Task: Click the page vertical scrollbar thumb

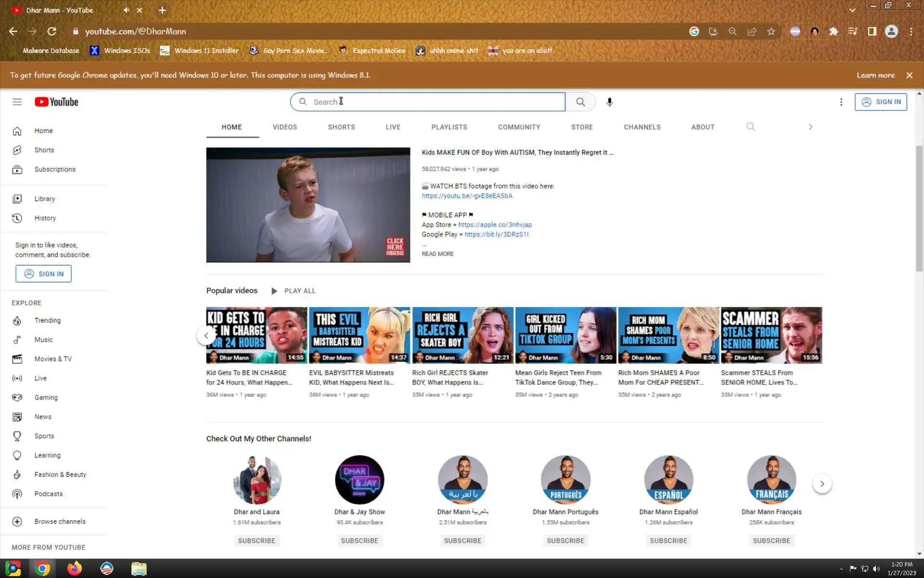Action: coord(919,207)
